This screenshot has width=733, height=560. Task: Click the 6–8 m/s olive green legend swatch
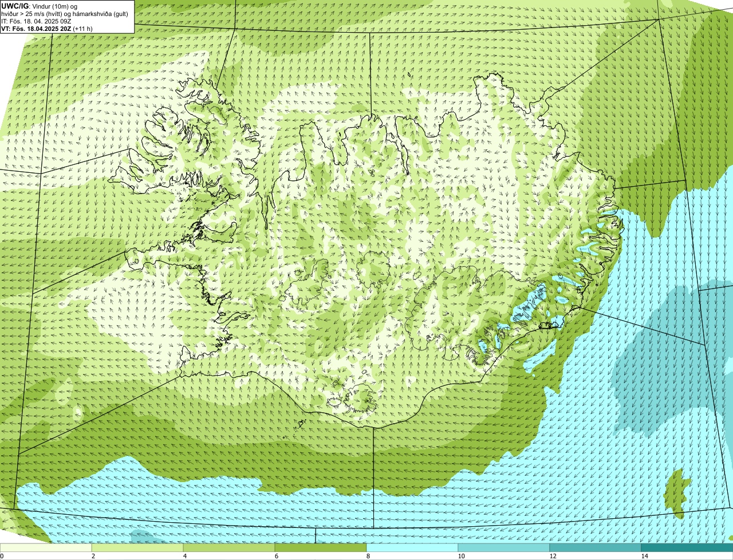[x=321, y=547]
